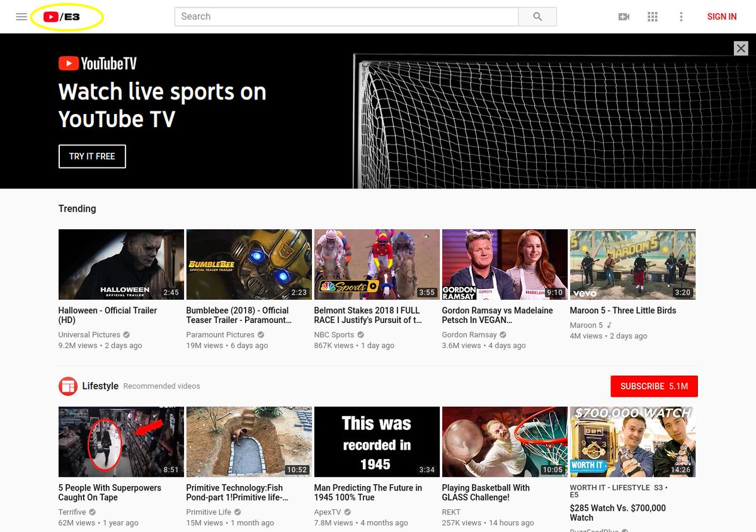This screenshot has width=756, height=532.
Task: Click the TRY IT FREE button
Action: tap(92, 157)
